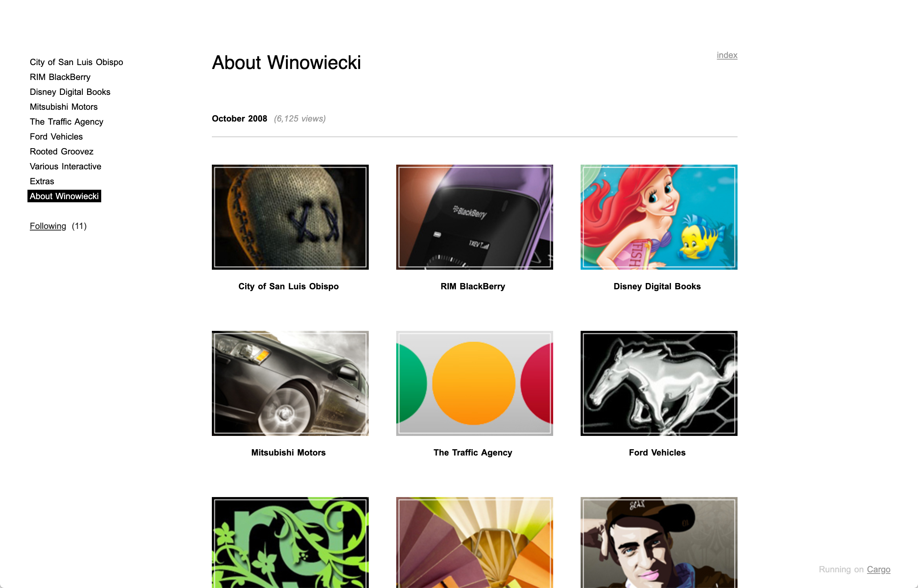Open Mitsubishi Motors car thumbnail
This screenshot has width=918, height=588.
[x=290, y=383]
